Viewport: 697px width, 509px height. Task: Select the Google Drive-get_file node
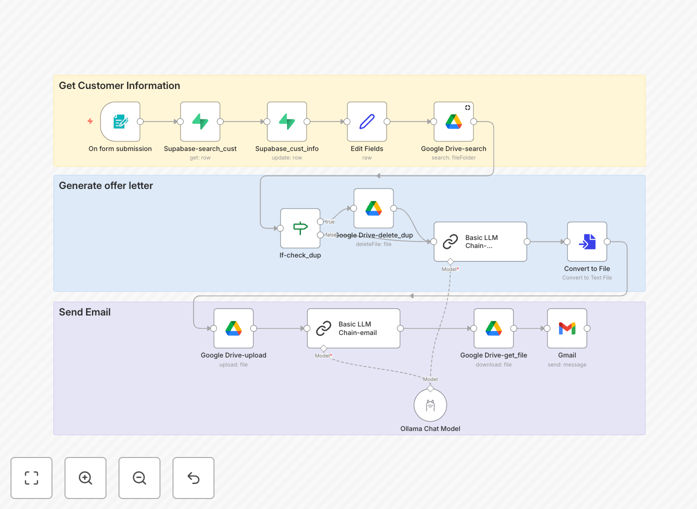[x=493, y=328]
